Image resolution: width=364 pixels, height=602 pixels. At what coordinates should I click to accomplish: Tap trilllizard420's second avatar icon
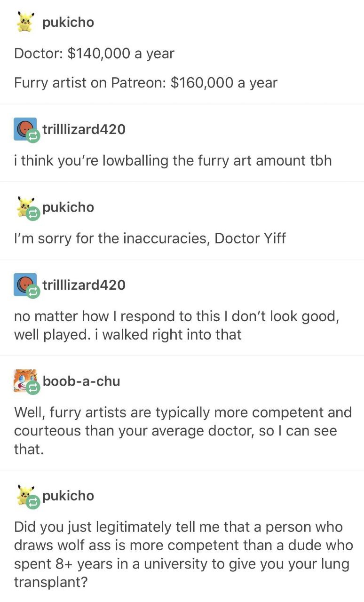25,285
